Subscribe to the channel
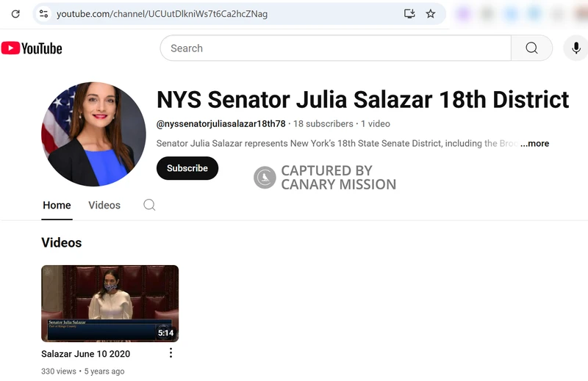 pyautogui.click(x=187, y=168)
